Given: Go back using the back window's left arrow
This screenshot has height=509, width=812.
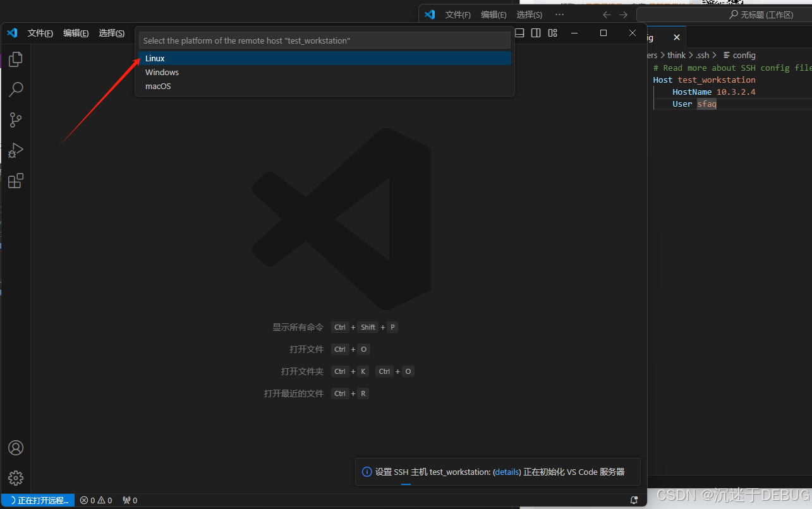Looking at the screenshot, I should pos(607,15).
